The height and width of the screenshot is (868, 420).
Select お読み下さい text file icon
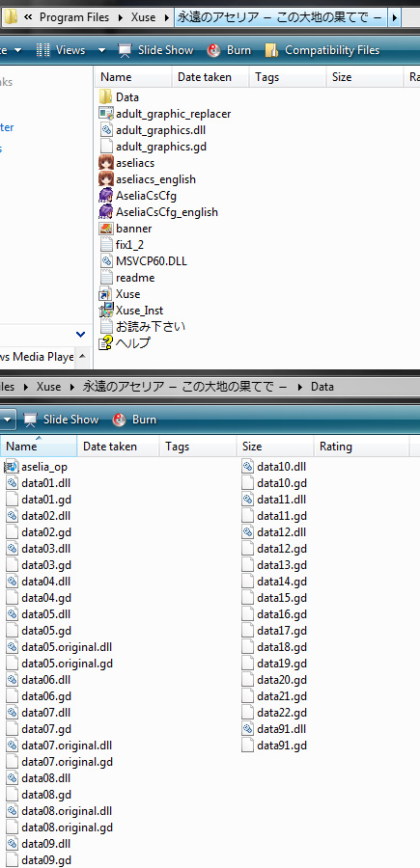[x=106, y=327]
